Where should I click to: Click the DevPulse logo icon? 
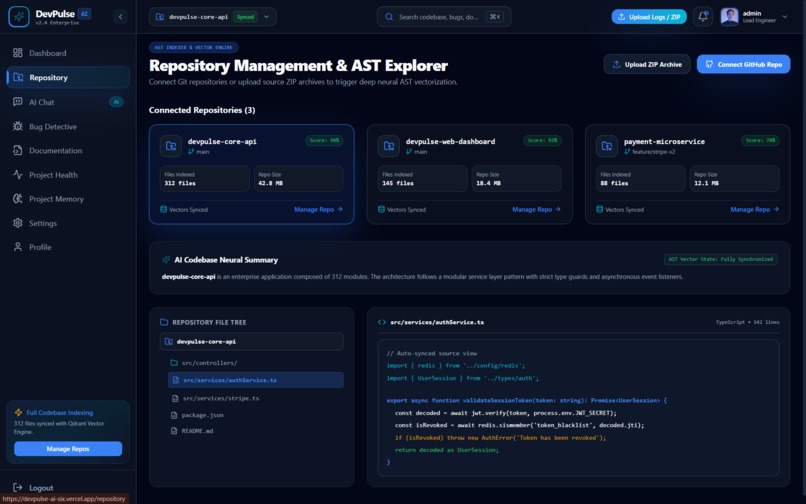pos(19,16)
